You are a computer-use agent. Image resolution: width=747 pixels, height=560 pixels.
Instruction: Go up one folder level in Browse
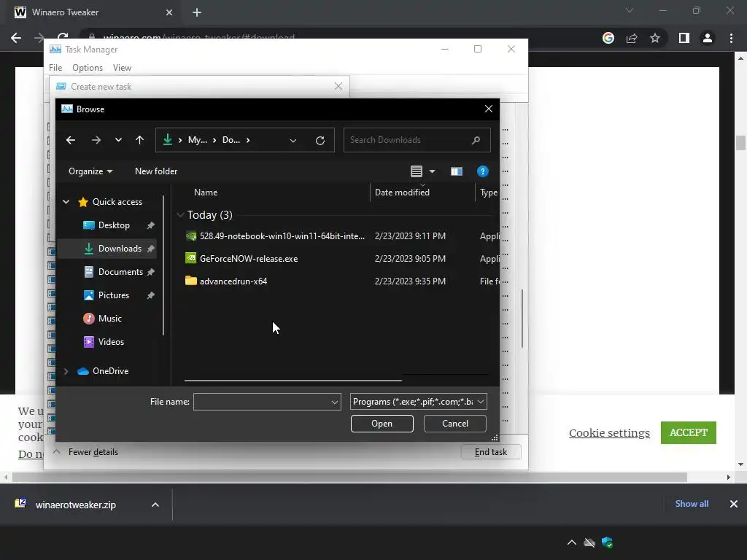139,140
